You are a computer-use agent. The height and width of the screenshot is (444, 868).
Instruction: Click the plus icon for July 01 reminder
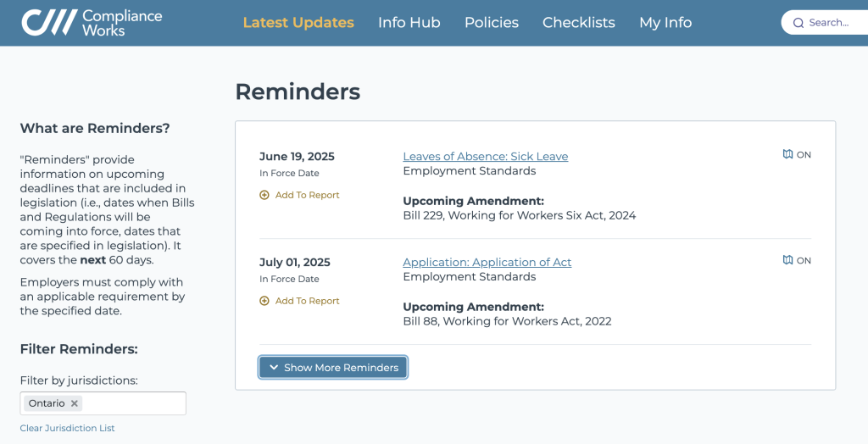pos(264,301)
